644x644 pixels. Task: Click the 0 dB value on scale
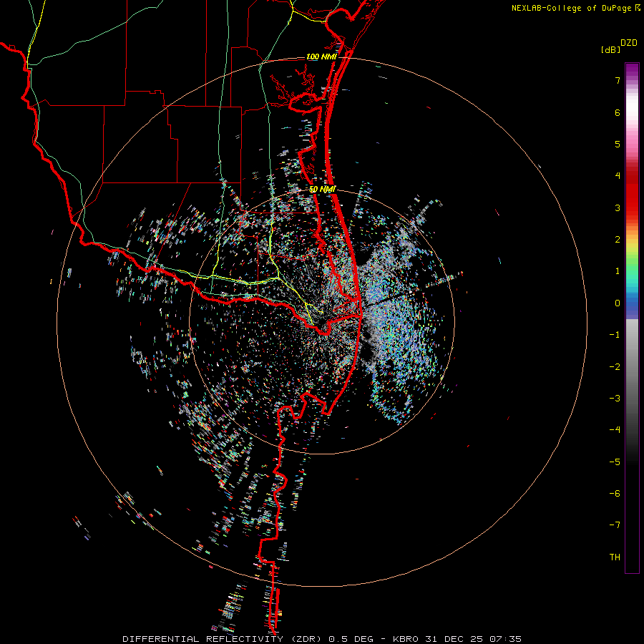click(x=618, y=303)
